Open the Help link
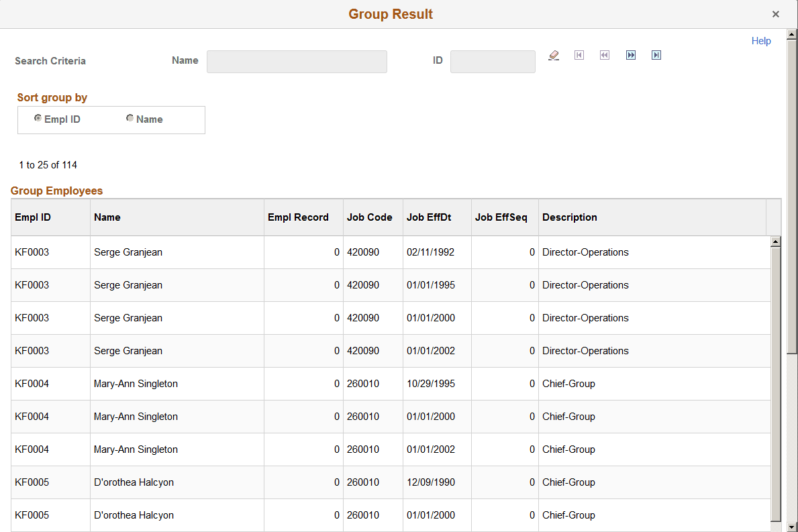The image size is (798, 532). point(761,40)
